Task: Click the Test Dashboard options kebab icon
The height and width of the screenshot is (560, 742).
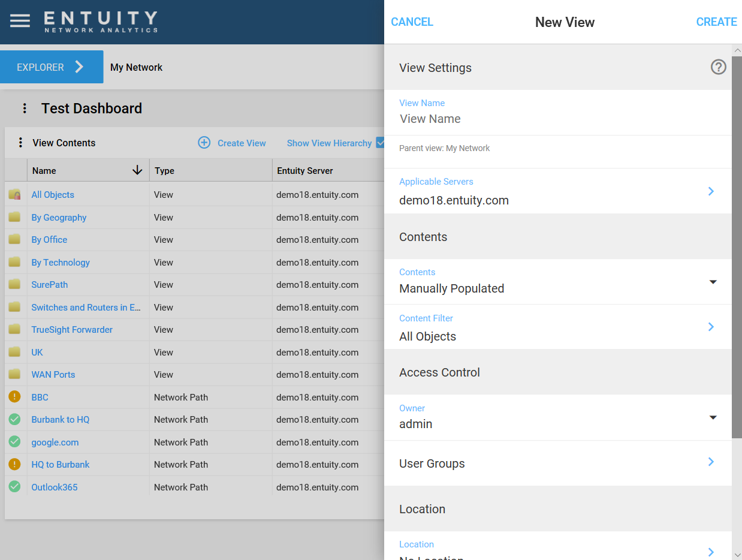Action: click(x=24, y=108)
